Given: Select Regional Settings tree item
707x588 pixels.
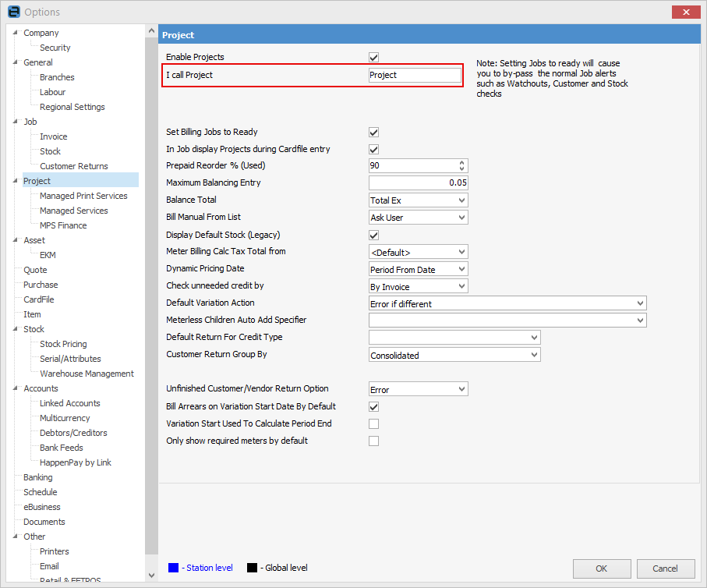Looking at the screenshot, I should [x=72, y=107].
